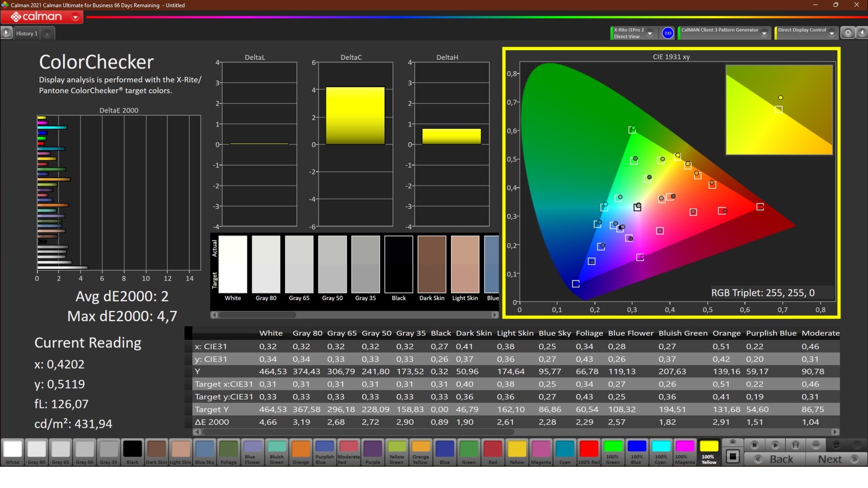Start reading with the play button
This screenshot has height=488, width=868.
(775, 445)
